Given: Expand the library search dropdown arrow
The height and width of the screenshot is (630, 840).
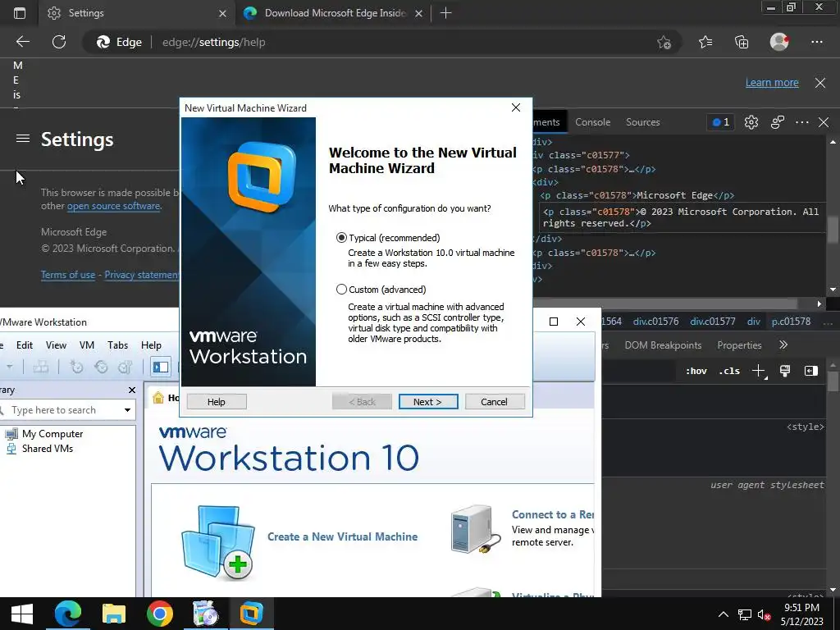Looking at the screenshot, I should pyautogui.click(x=127, y=410).
